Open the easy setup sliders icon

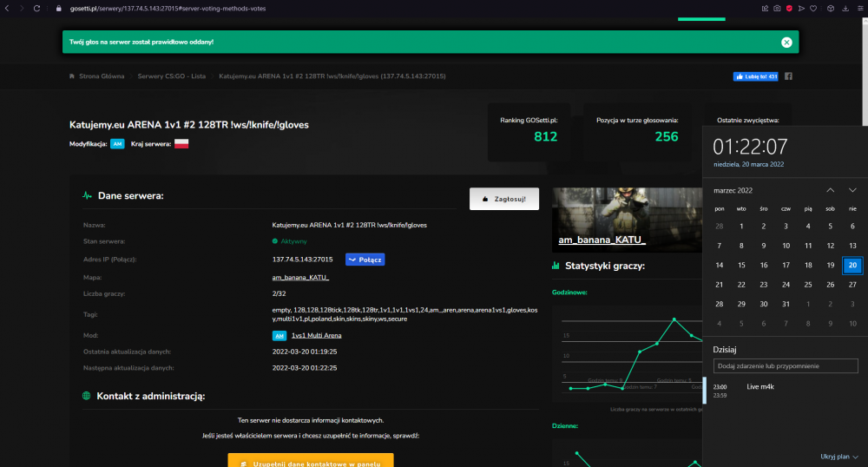tap(860, 9)
